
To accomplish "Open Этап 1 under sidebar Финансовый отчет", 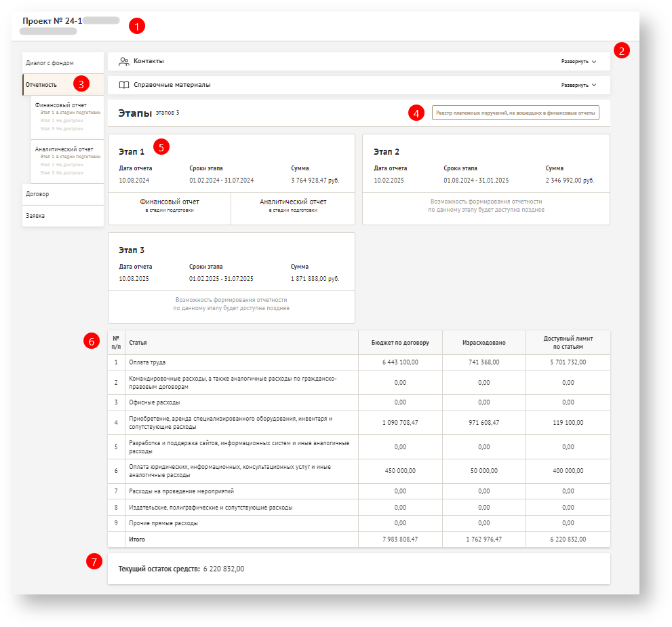I will [71, 113].
